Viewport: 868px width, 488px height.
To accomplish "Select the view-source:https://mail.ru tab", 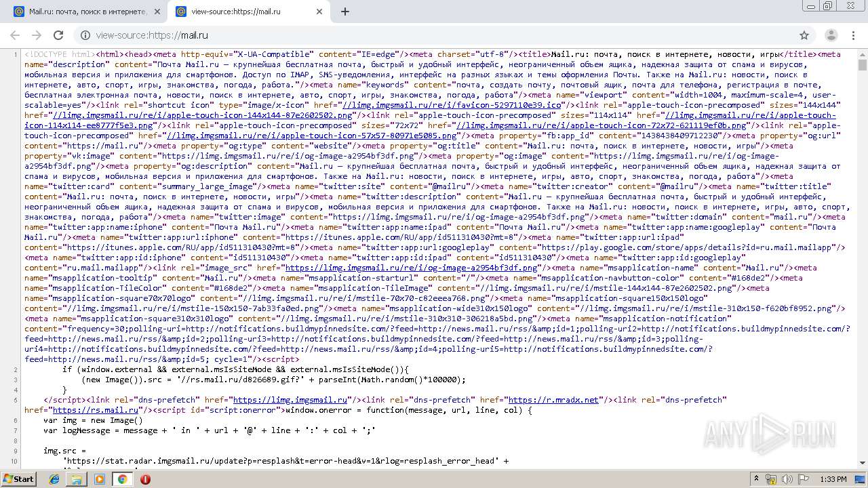I will click(x=250, y=12).
